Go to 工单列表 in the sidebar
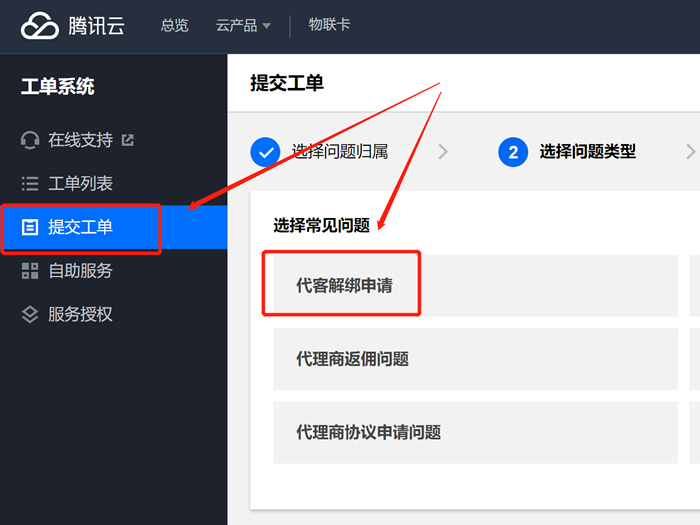 pos(80,183)
